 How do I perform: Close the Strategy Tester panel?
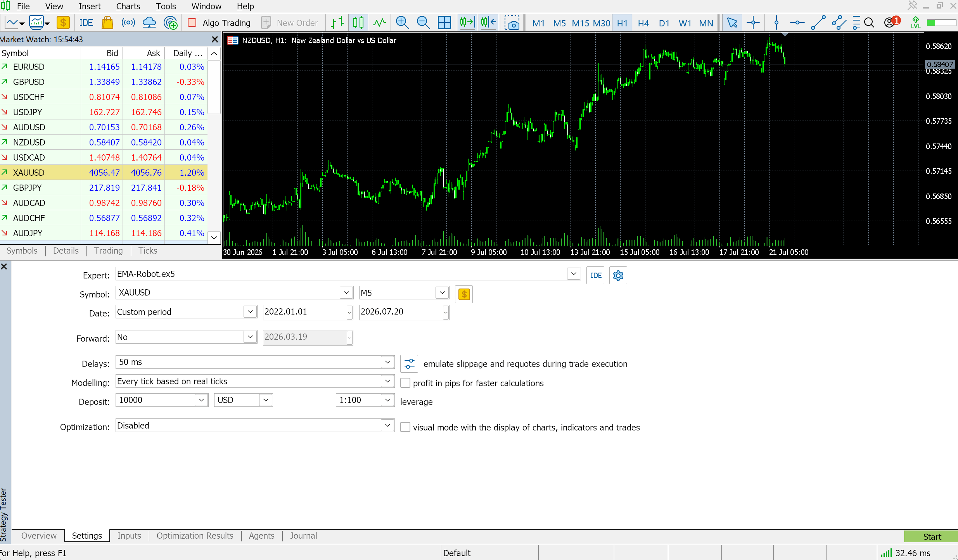tap(4, 266)
